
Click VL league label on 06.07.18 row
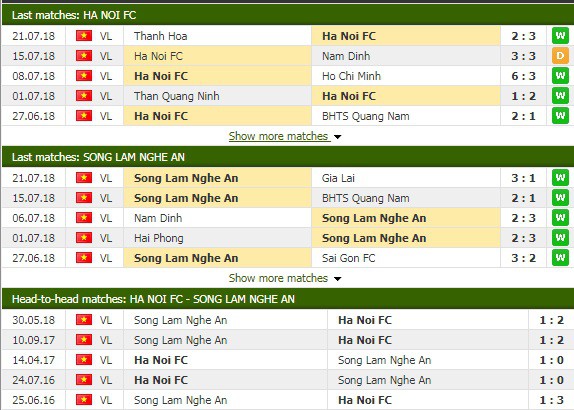106,218
